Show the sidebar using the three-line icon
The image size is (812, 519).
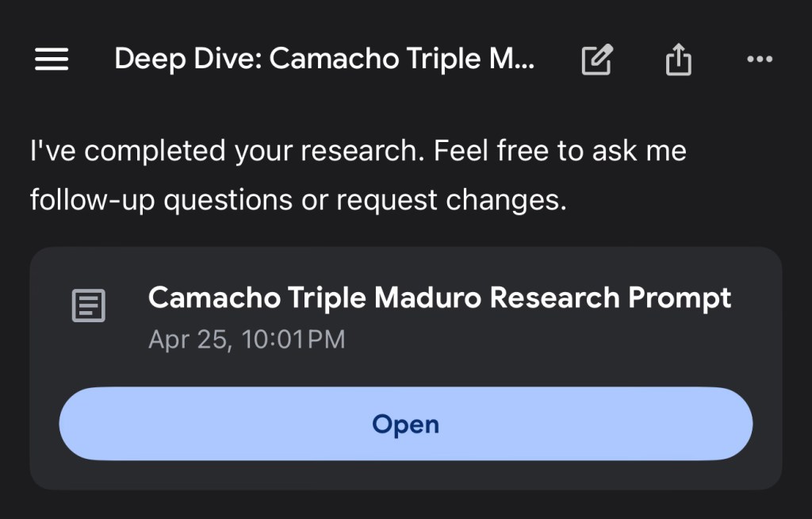[x=52, y=60]
